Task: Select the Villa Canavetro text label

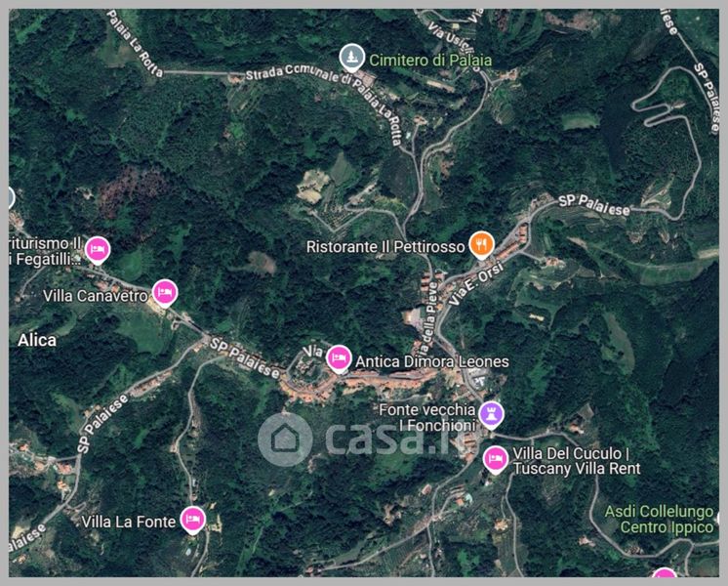Action: [96, 296]
